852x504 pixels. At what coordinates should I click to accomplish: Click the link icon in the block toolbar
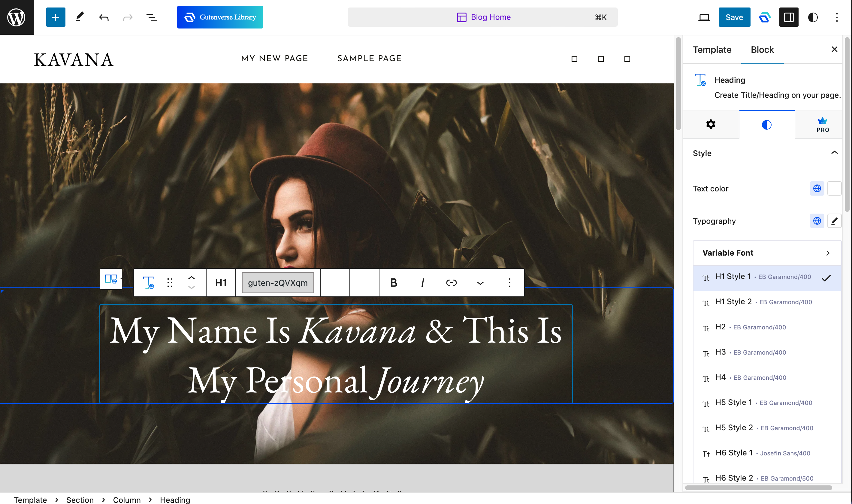pos(451,283)
